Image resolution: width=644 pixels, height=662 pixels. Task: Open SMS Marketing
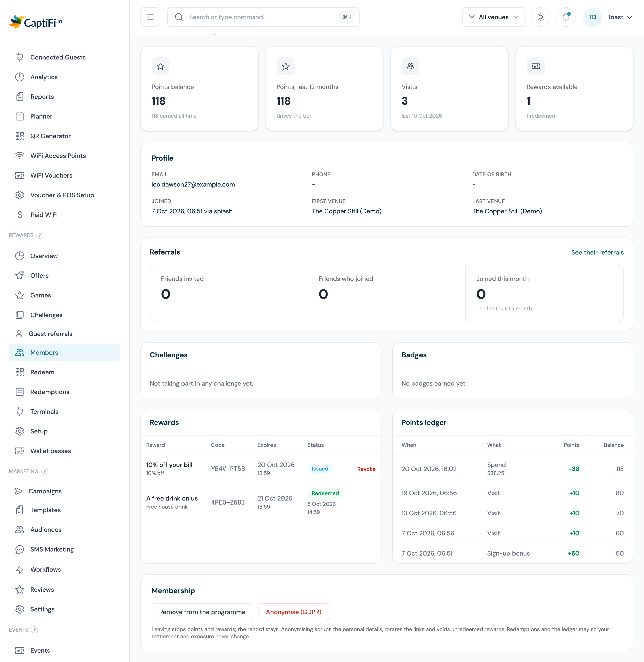[64, 549]
